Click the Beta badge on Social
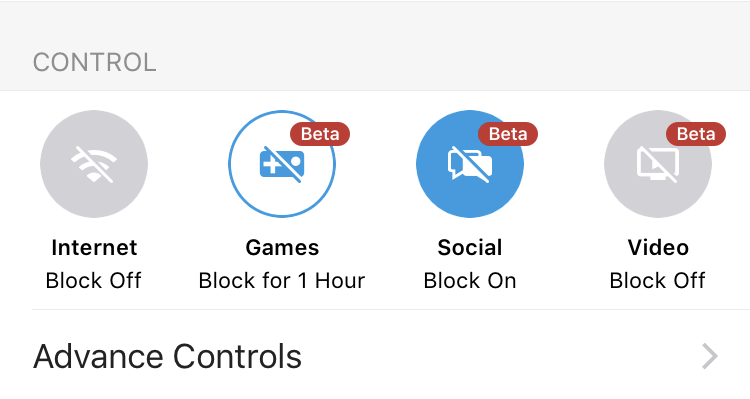750x399 pixels. pyautogui.click(x=508, y=134)
